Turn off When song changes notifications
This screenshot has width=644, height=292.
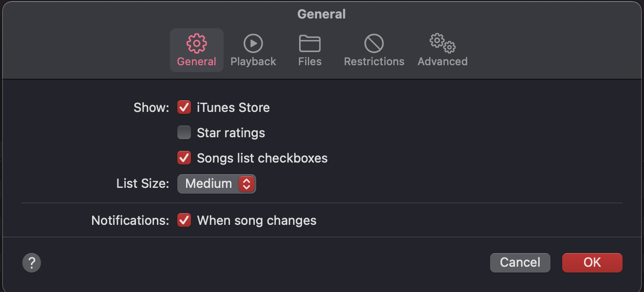(184, 220)
